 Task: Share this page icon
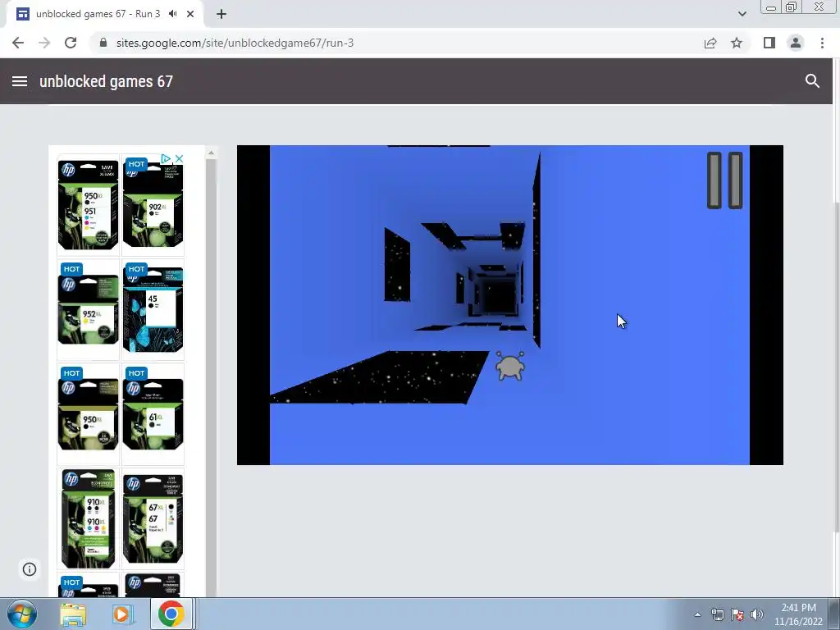coord(710,43)
